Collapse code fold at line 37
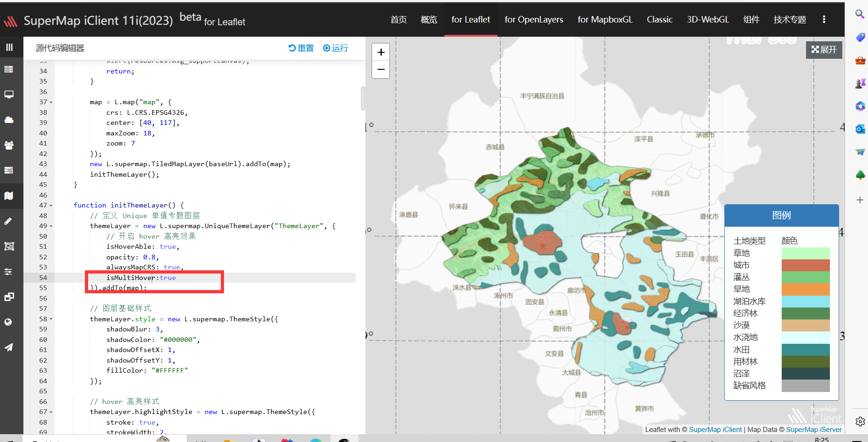This screenshot has width=868, height=442. pos(51,102)
